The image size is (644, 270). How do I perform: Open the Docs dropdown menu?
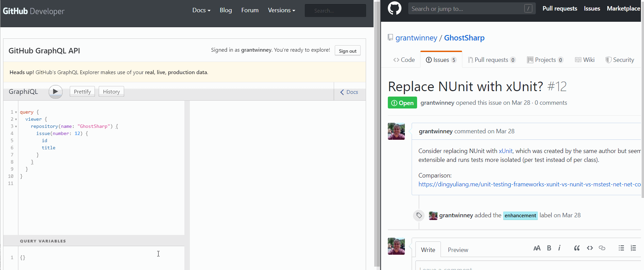pyautogui.click(x=201, y=10)
